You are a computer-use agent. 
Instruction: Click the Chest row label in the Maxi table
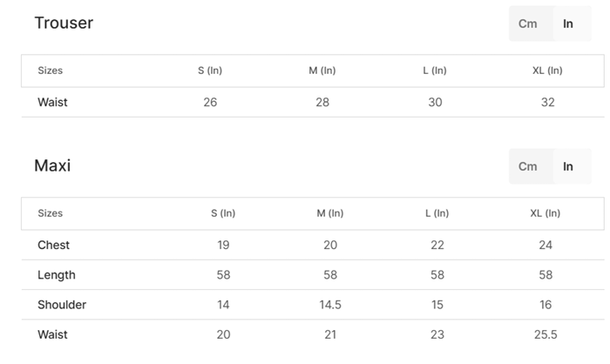click(53, 245)
